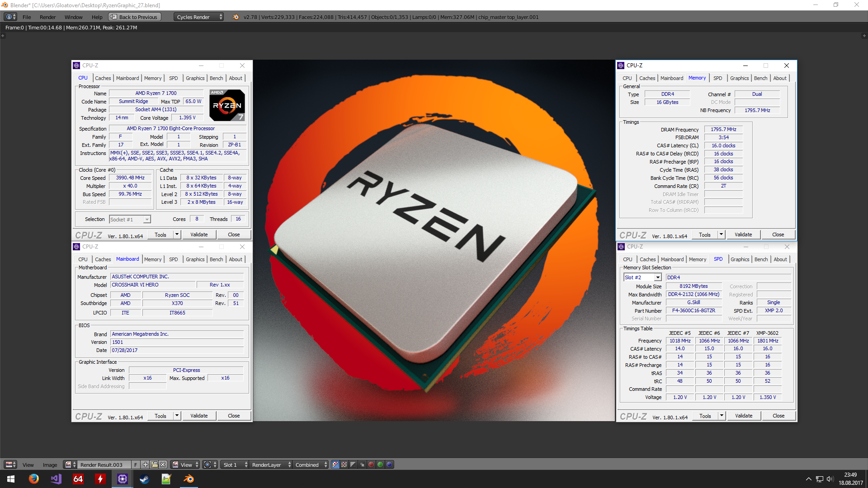The height and width of the screenshot is (488, 868).
Task: Open the Slot 1 render slot dropdown
Action: pyautogui.click(x=235, y=465)
